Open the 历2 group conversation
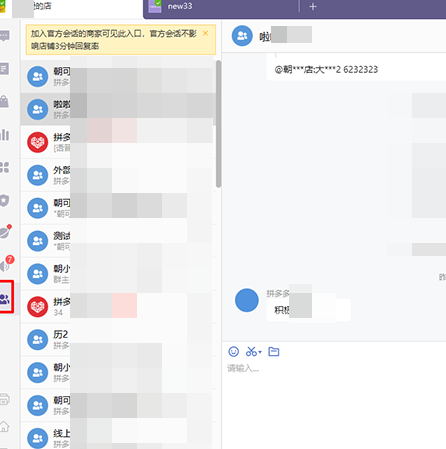This screenshot has height=449, width=446. tap(117, 339)
